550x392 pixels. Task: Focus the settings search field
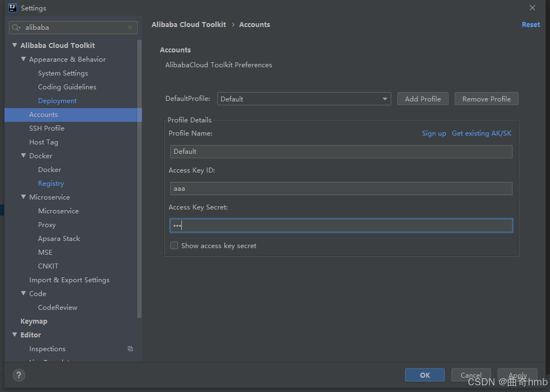click(x=73, y=28)
